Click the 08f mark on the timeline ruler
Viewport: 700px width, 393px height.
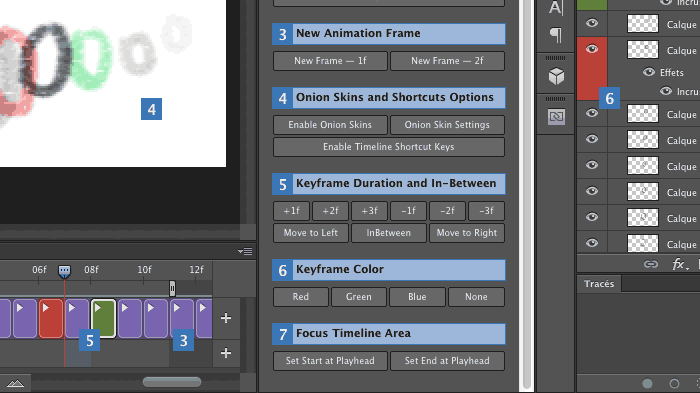pos(91,270)
